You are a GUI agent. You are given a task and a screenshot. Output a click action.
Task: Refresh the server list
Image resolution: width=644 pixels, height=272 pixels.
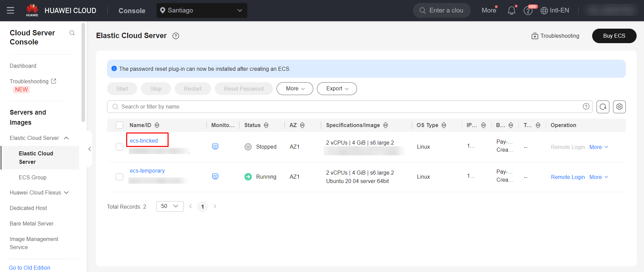click(603, 107)
